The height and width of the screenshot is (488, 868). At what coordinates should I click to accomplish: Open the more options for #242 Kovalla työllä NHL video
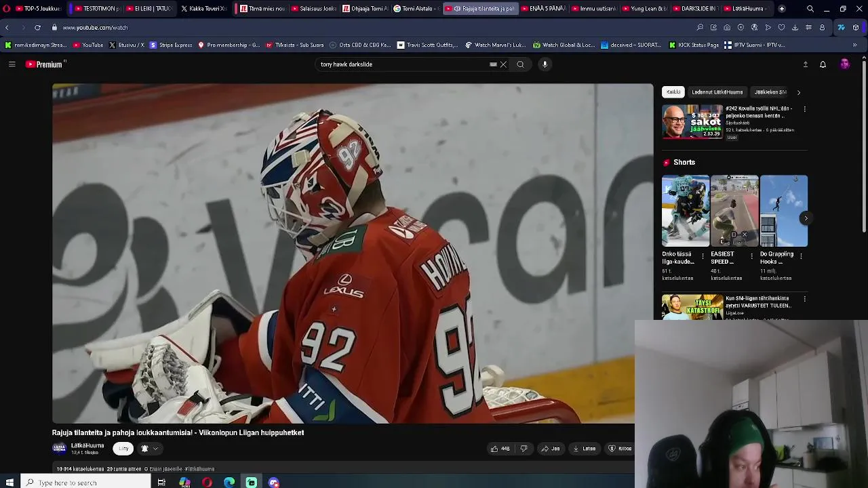point(804,108)
